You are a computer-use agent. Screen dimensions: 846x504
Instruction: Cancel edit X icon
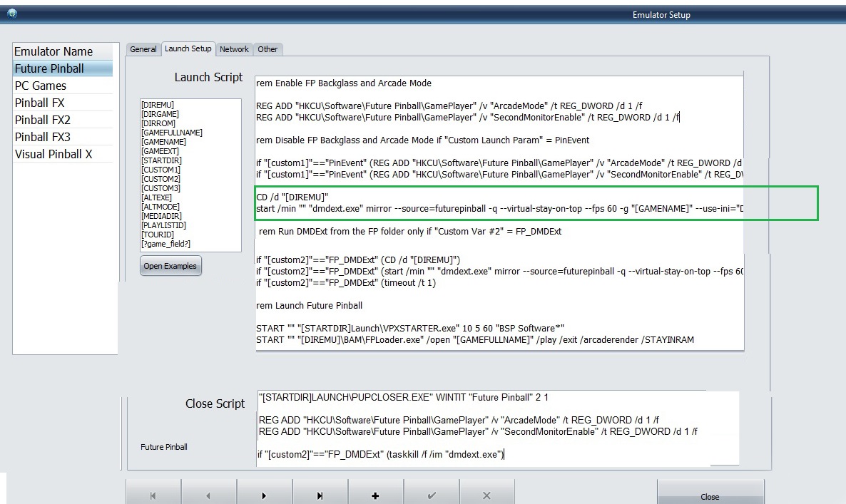pyautogui.click(x=486, y=495)
